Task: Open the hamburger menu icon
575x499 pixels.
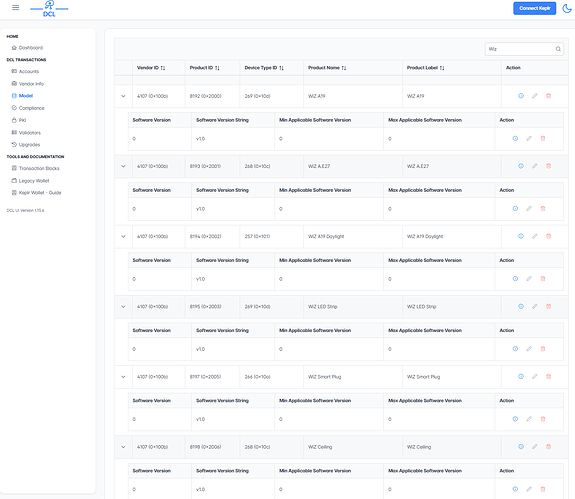Action: click(x=15, y=7)
